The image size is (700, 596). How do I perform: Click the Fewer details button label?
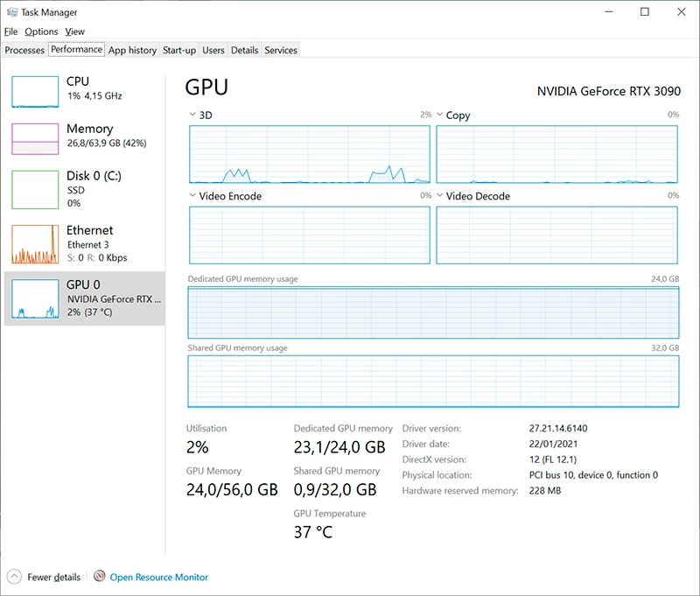[53, 578]
